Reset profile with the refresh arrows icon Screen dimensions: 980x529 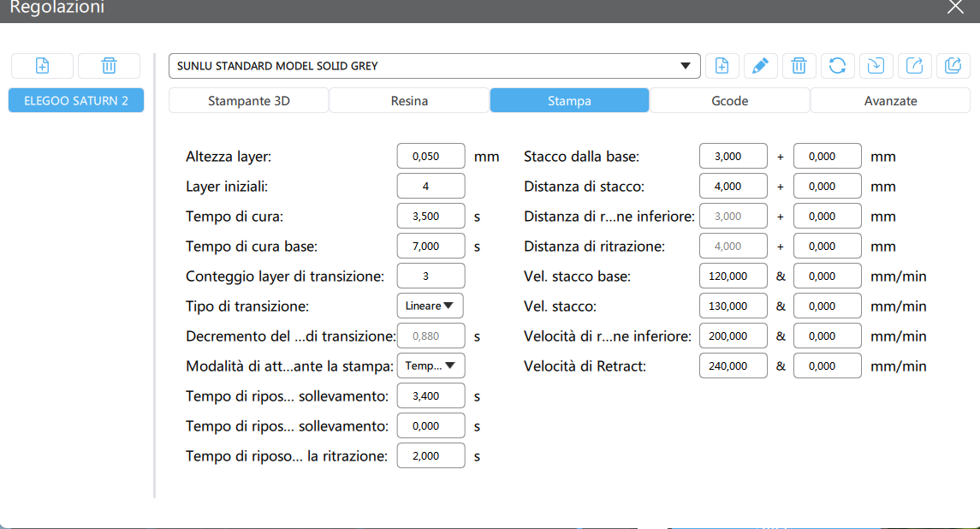tap(837, 66)
